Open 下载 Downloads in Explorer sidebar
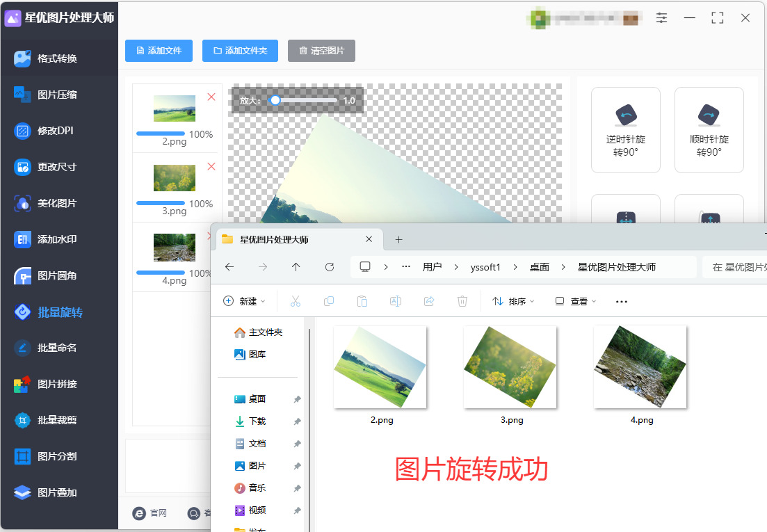The width and height of the screenshot is (767, 532). pos(250,421)
